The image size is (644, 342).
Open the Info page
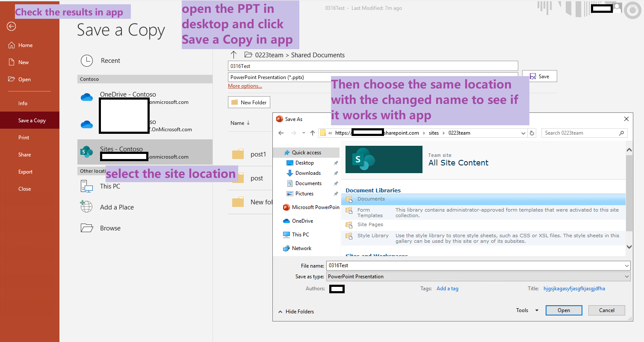tap(23, 103)
